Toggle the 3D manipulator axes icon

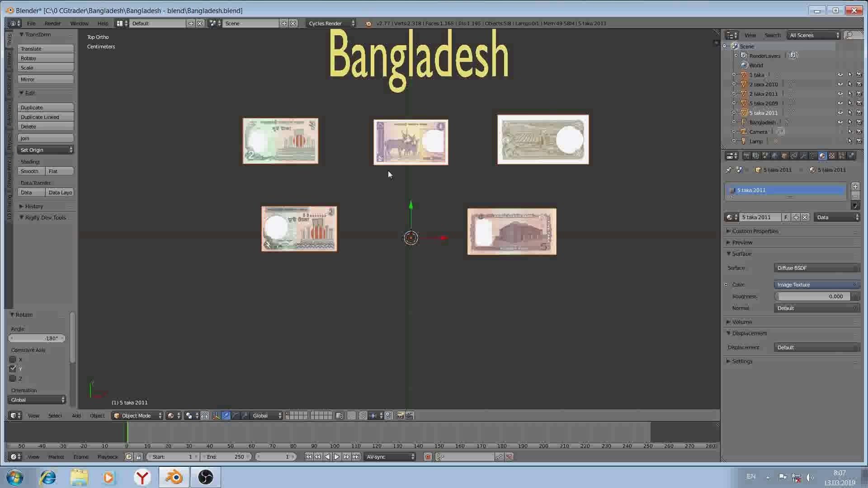(x=216, y=416)
